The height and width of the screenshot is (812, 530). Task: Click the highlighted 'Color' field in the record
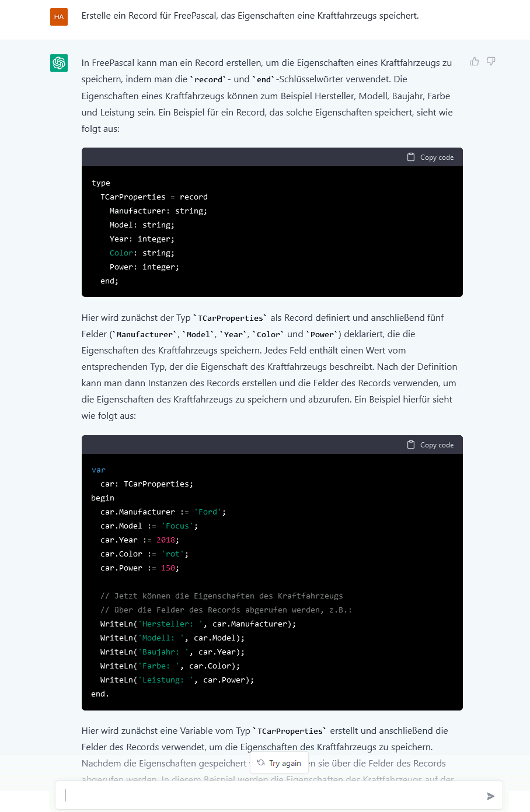121,253
